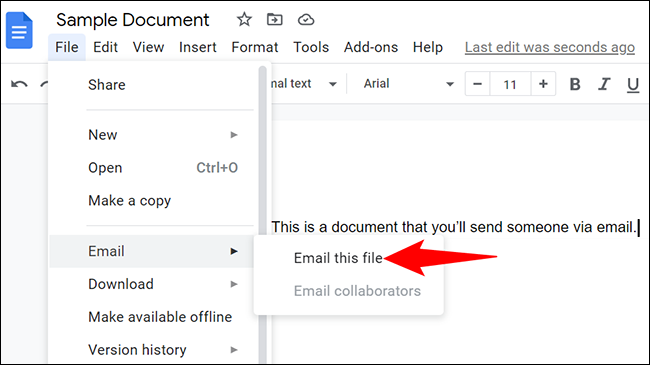
Task: Increase font size with plus button
Action: tap(543, 84)
